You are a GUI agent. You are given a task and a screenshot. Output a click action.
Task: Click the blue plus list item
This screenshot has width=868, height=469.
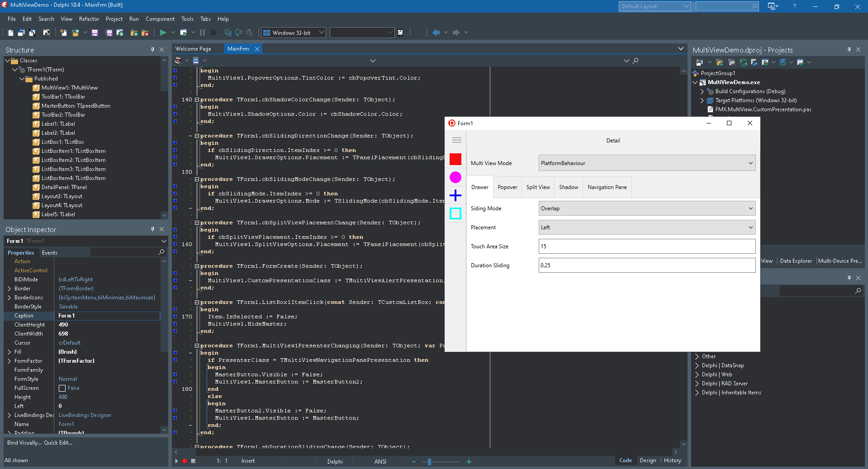(x=455, y=195)
